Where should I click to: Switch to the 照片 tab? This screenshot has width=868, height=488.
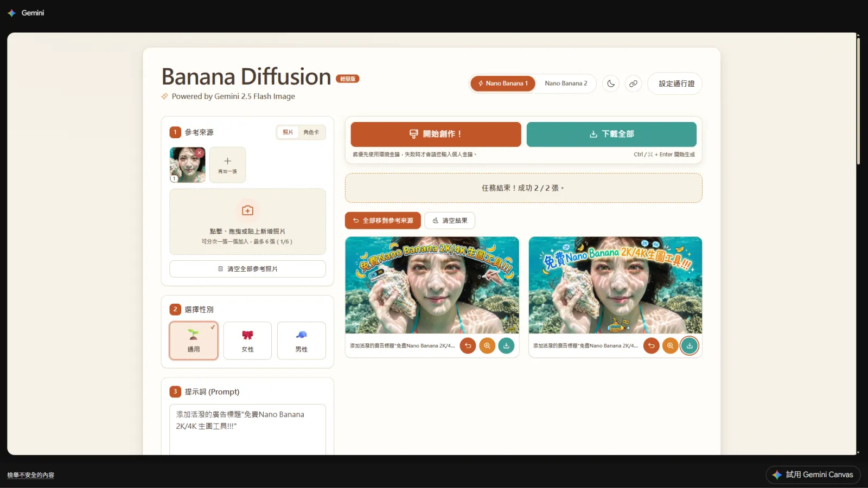click(288, 132)
